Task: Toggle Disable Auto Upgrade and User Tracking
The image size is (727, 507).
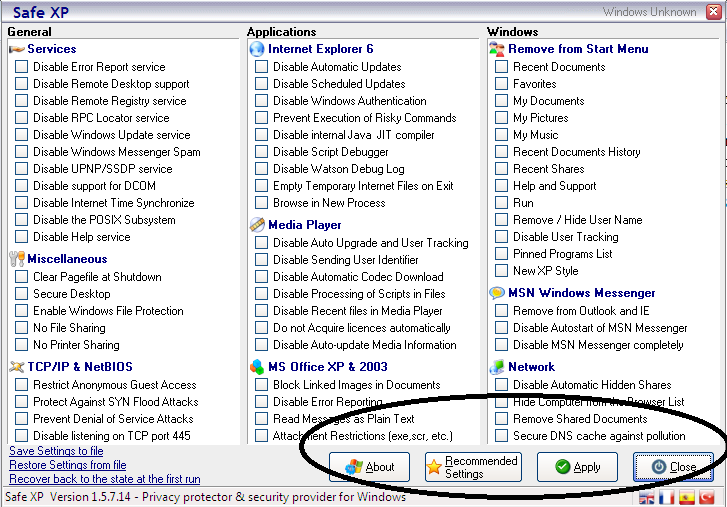Action: 261,243
